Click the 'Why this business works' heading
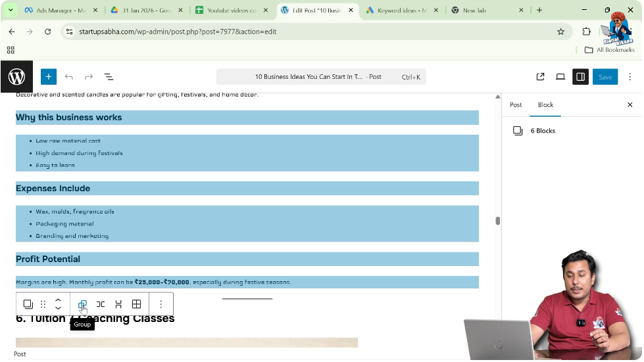The width and height of the screenshot is (644, 362). coord(247,118)
